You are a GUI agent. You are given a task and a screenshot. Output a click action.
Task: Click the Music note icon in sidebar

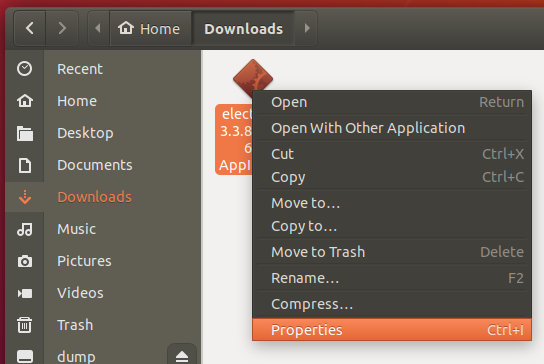click(x=25, y=229)
